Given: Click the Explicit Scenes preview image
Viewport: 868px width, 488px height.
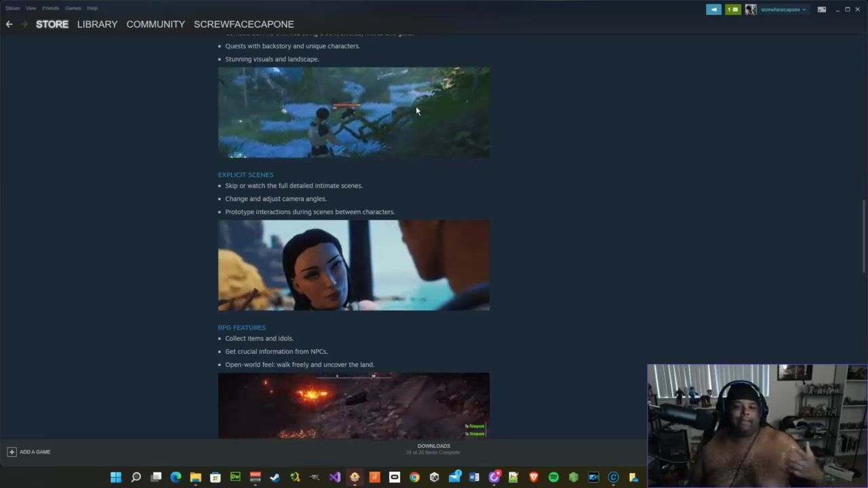Looking at the screenshot, I should (x=353, y=265).
